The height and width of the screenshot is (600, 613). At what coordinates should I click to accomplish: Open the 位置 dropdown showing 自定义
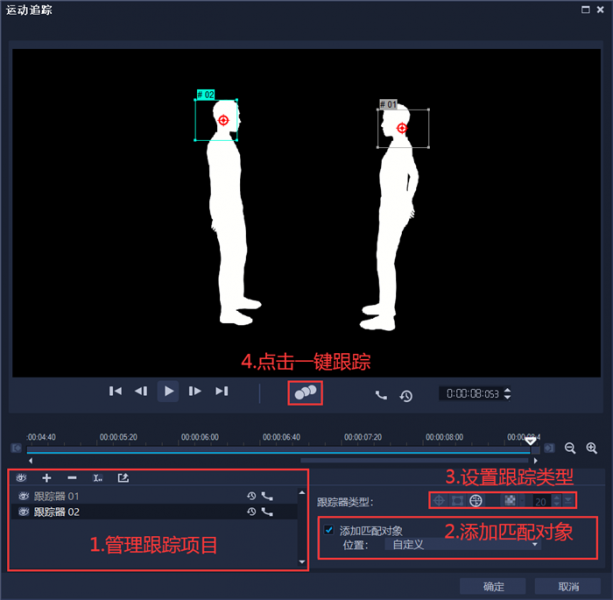tap(463, 544)
